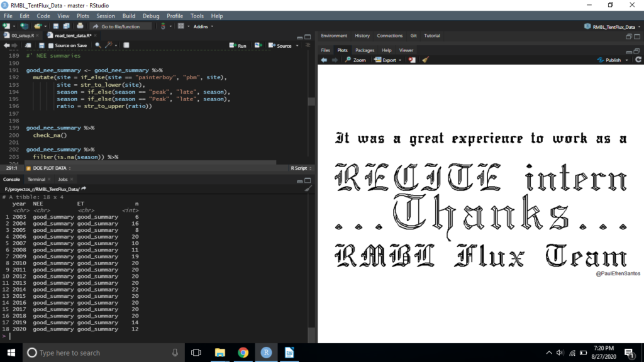Click the compile report notebook icon
Viewport: 644px width, 362px height.
[x=126, y=45]
